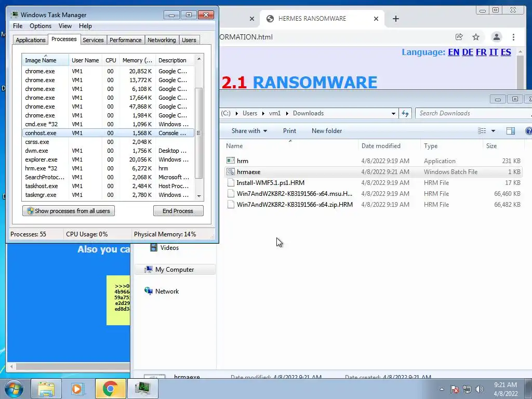The width and height of the screenshot is (532, 399).
Task: Click the Print toolbar button
Action: coord(289,131)
